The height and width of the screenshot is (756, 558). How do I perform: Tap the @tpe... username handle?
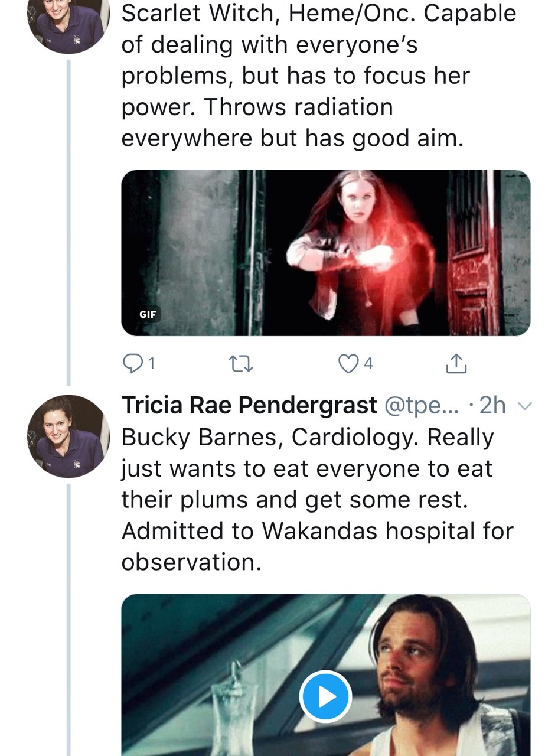[421, 405]
